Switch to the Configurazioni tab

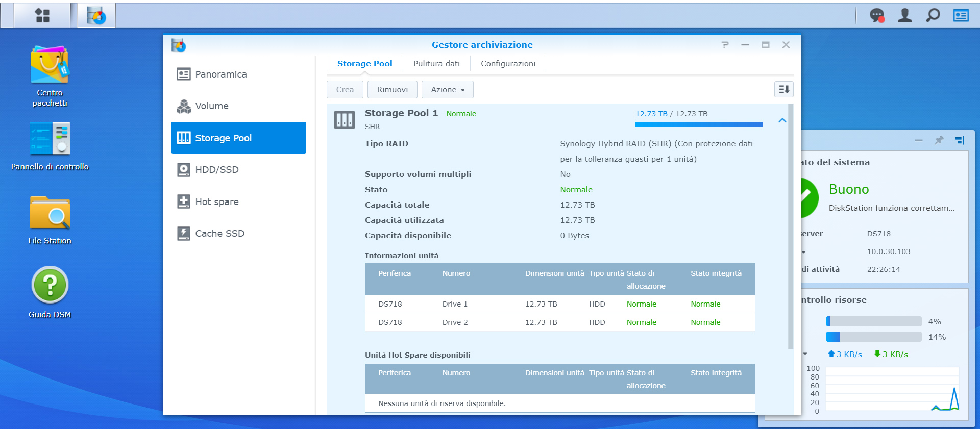[508, 64]
